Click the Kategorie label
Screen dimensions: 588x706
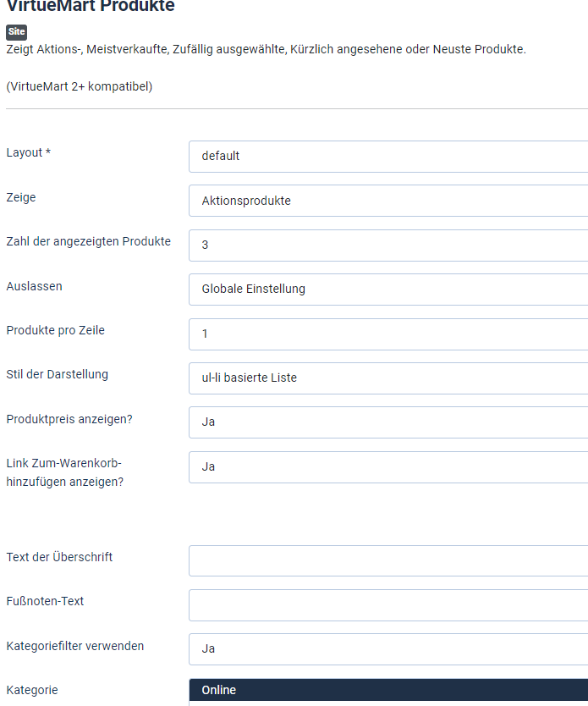tap(32, 690)
